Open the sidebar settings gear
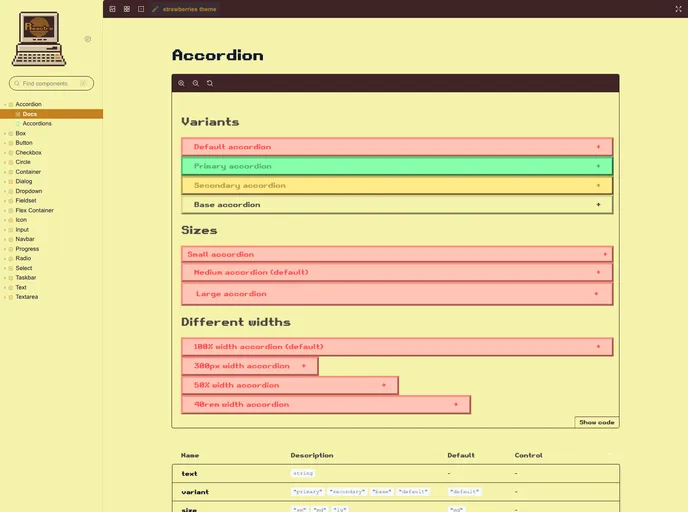688x512 pixels. [x=88, y=39]
